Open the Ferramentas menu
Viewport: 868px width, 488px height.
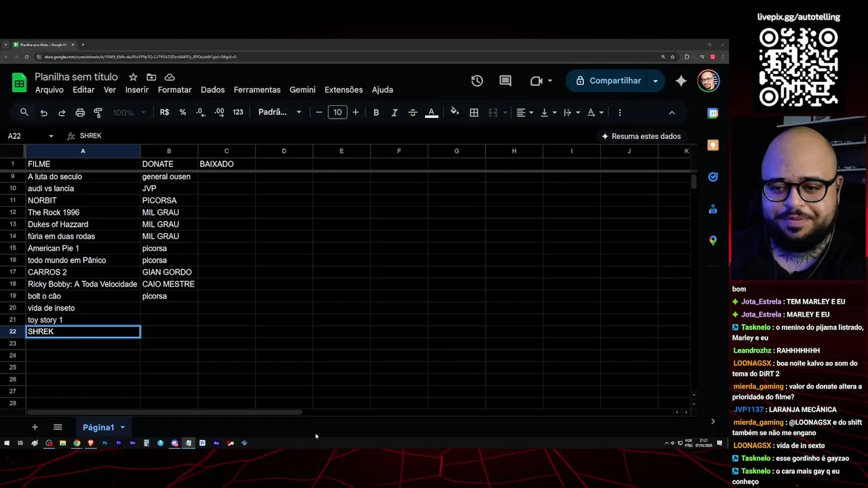[x=257, y=89]
